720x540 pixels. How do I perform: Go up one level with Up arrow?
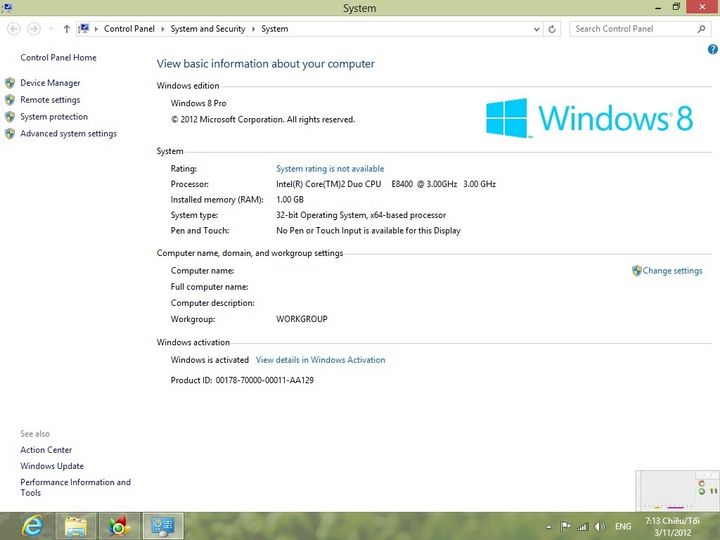tap(67, 29)
